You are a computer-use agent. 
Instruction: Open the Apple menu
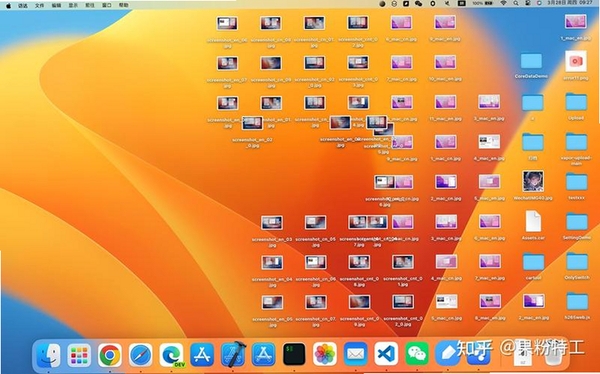coord(8,5)
